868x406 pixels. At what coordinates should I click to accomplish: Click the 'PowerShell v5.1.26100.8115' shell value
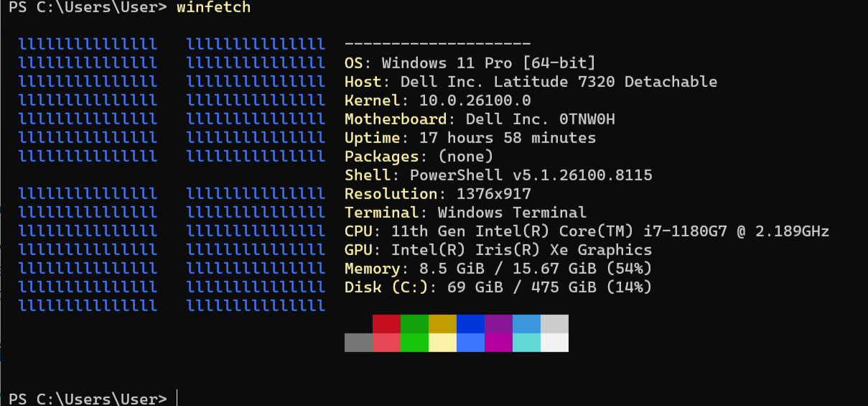(x=531, y=175)
